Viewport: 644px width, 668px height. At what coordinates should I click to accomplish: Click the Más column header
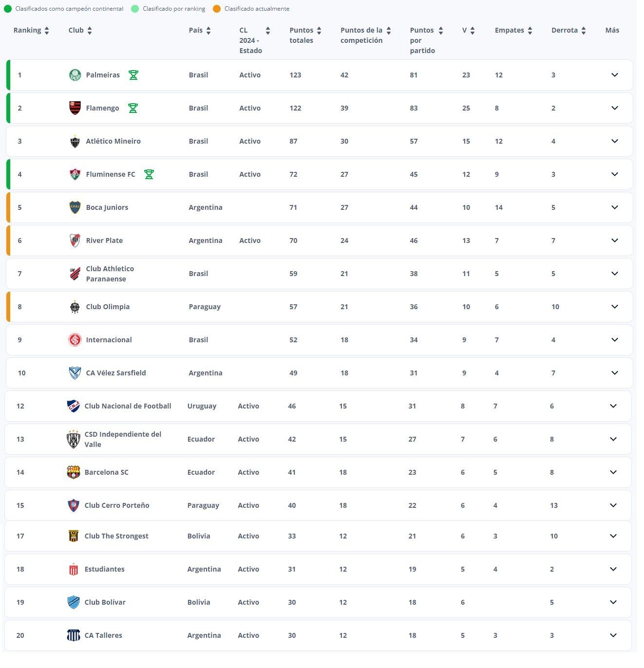coord(612,30)
